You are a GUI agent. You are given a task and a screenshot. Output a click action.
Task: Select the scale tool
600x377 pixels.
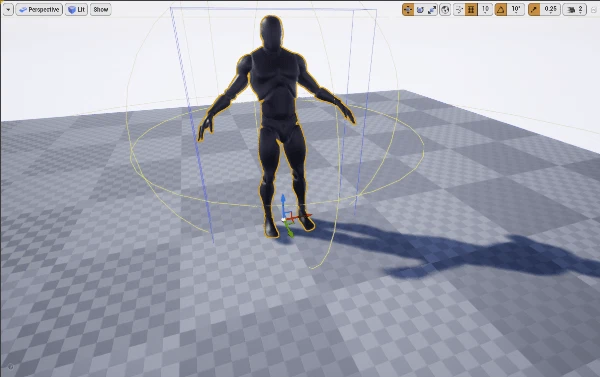(x=432, y=10)
